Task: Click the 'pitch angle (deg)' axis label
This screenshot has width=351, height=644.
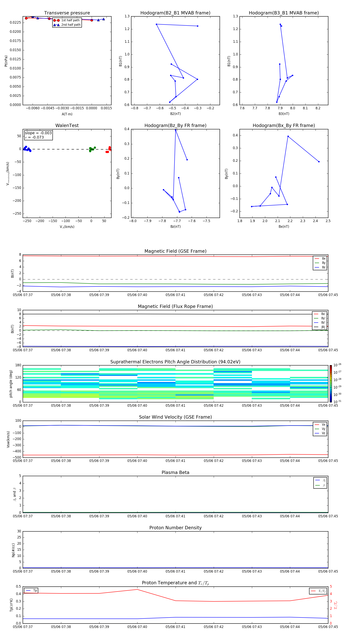Action: tap(11, 384)
